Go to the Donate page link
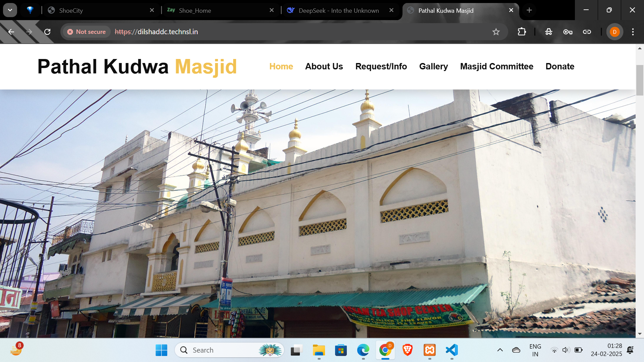This screenshot has width=644, height=362. (559, 66)
